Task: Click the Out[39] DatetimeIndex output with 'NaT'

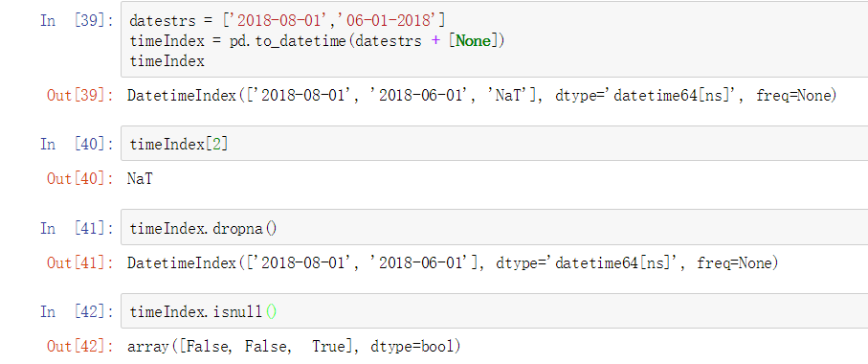Action: point(481,95)
